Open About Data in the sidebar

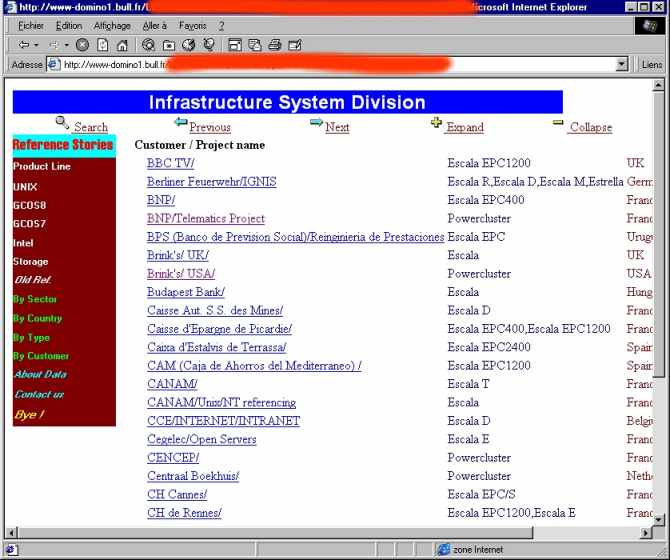tap(41, 374)
